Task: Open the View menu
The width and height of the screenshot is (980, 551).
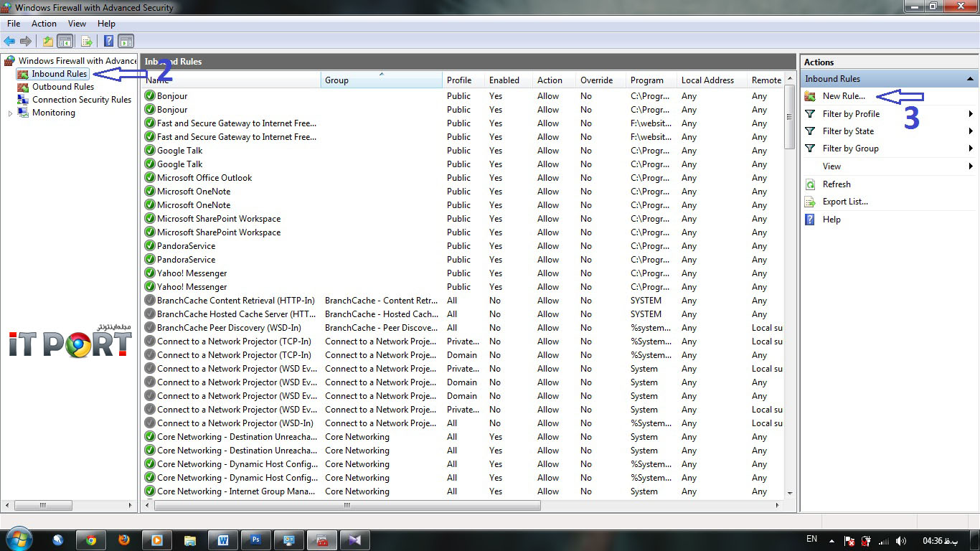Action: pos(77,24)
